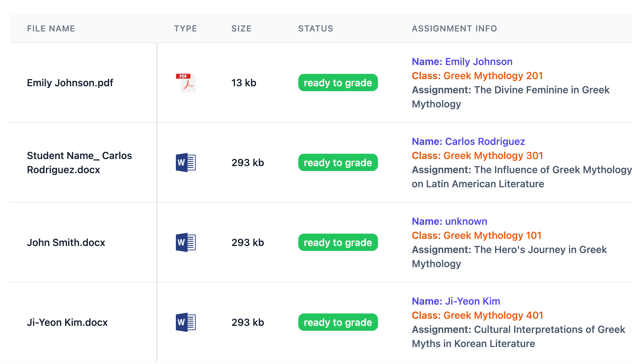Click 'ready to grade' beside John Smith.docx
632x364 pixels.
point(338,242)
